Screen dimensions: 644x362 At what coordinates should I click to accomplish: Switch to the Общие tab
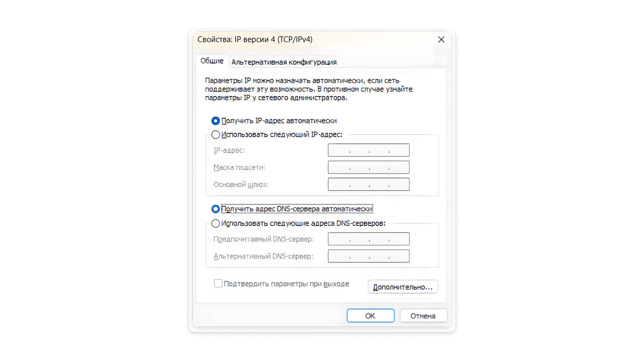[212, 61]
